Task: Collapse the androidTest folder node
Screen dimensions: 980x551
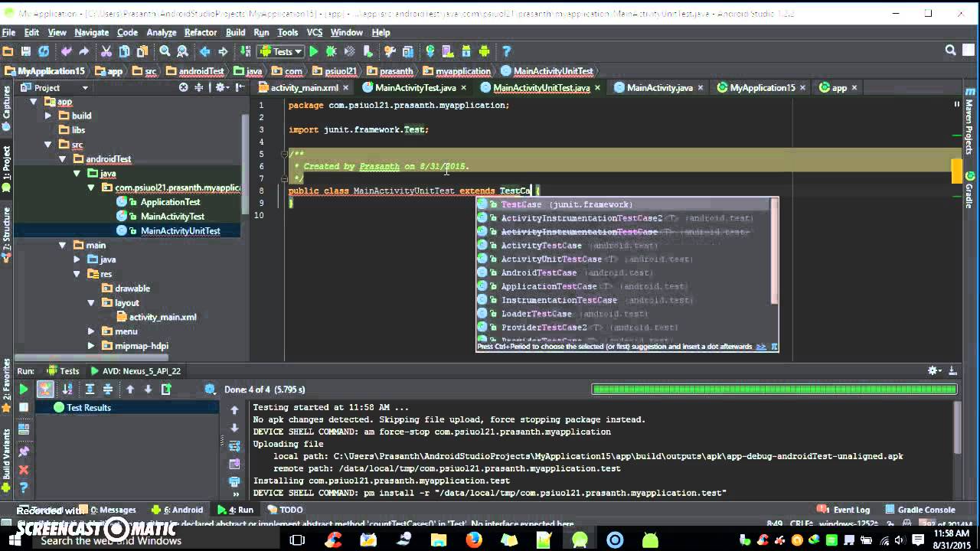Action: tap(63, 159)
